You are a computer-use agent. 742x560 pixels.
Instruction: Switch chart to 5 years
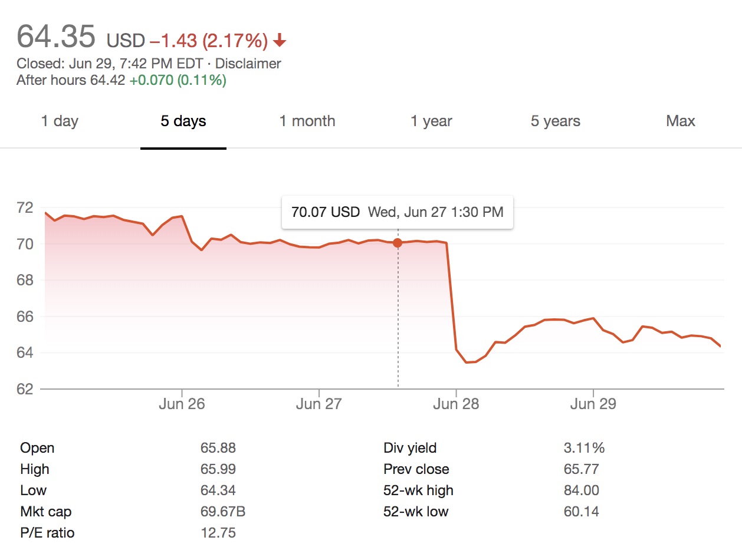point(555,121)
